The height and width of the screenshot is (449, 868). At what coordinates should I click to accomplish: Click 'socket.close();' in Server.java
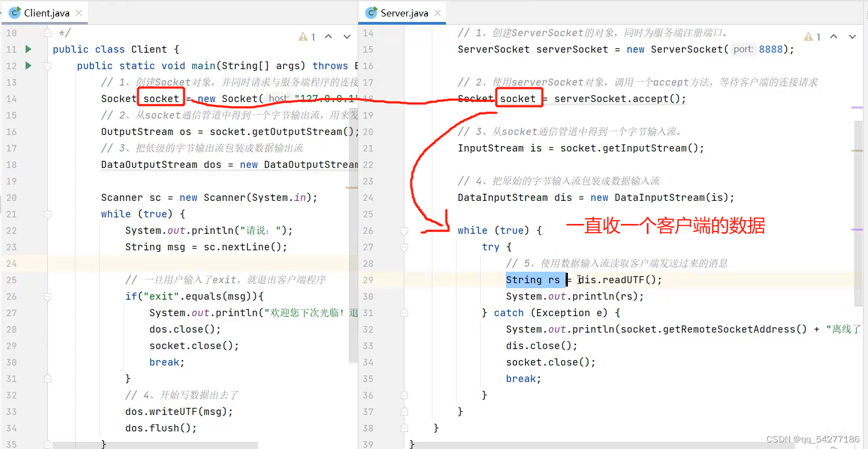551,362
